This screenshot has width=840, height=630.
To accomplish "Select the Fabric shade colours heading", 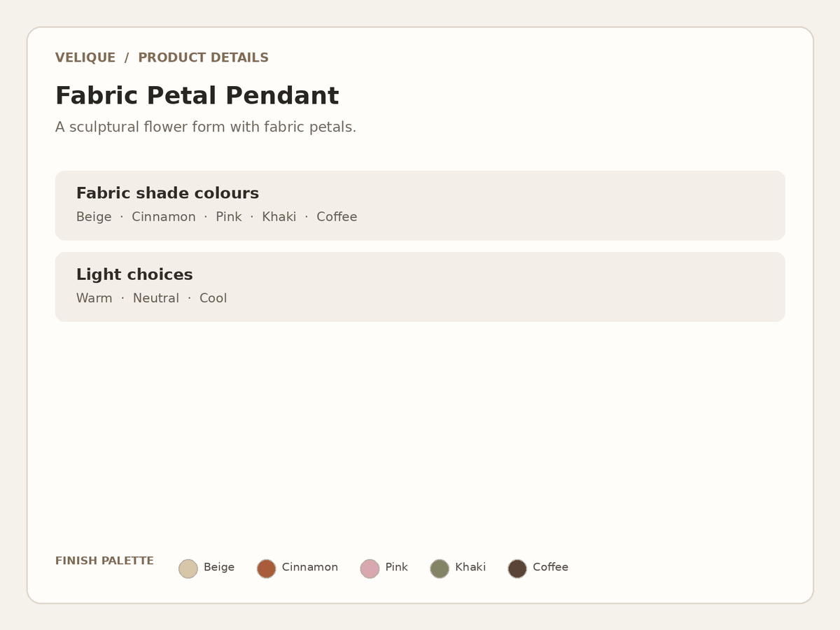I will (x=167, y=193).
